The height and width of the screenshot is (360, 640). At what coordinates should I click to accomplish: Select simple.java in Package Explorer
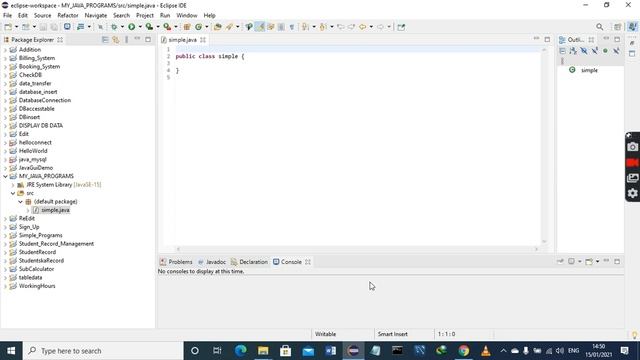coord(55,210)
